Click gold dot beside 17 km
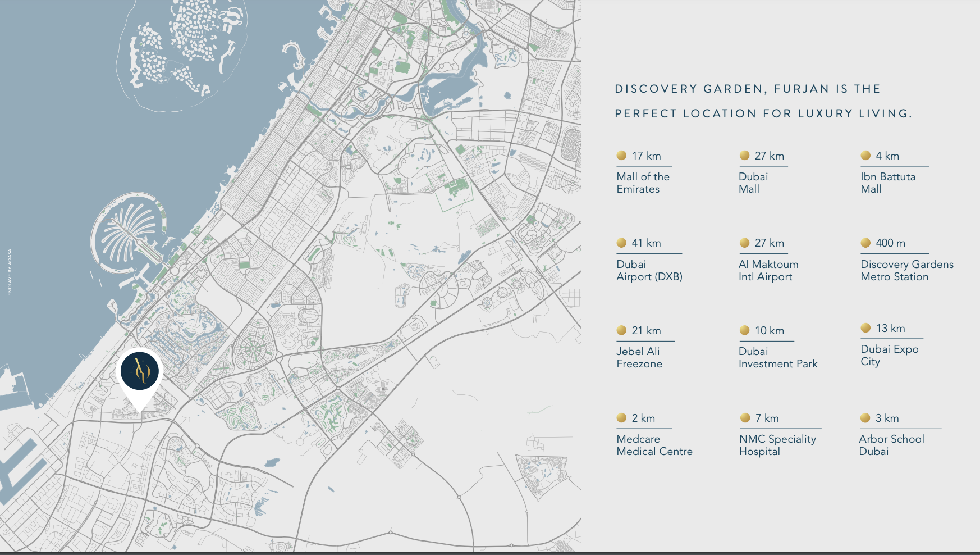This screenshot has width=980, height=555. [x=621, y=156]
